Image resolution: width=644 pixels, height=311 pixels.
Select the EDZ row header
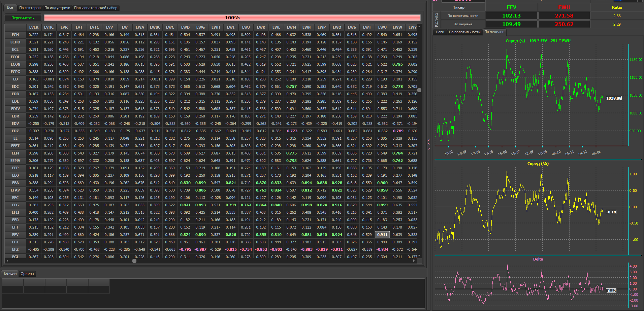(x=15, y=131)
